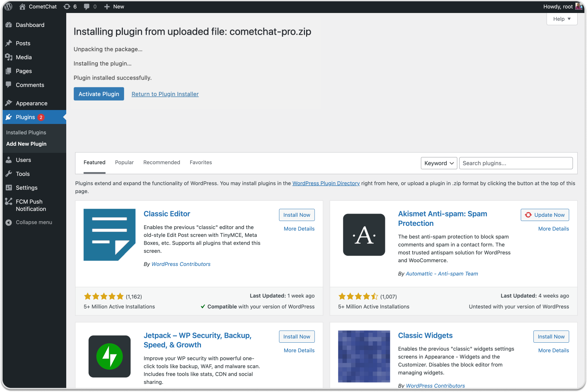Expand the Help panel dropdown
Screen dimensions: 587x392
[562, 19]
